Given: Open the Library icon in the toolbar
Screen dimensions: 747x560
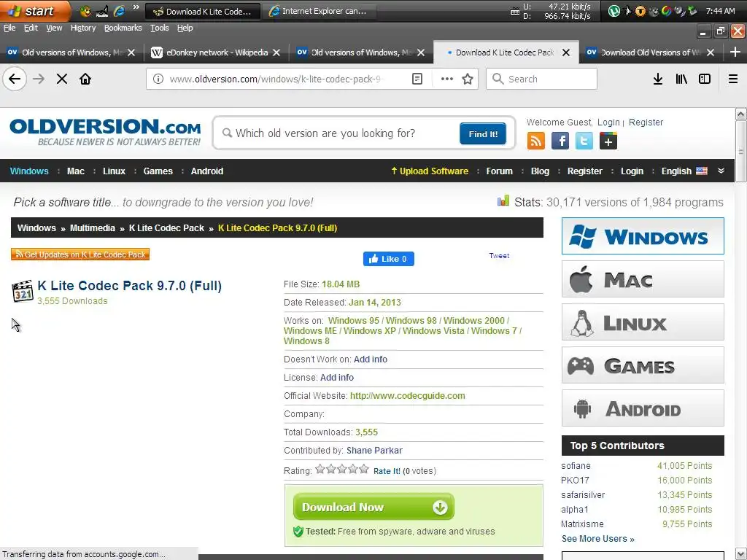Looking at the screenshot, I should click(x=681, y=79).
